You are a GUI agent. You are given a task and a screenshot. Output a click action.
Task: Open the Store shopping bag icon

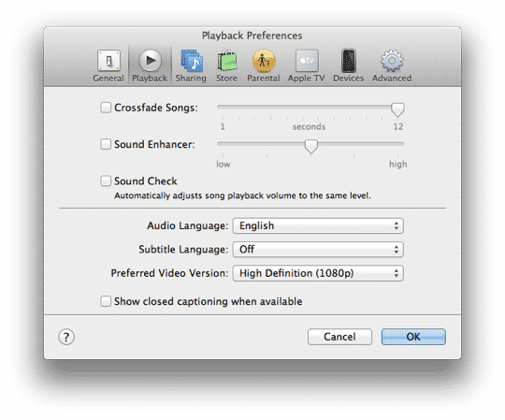[x=227, y=61]
